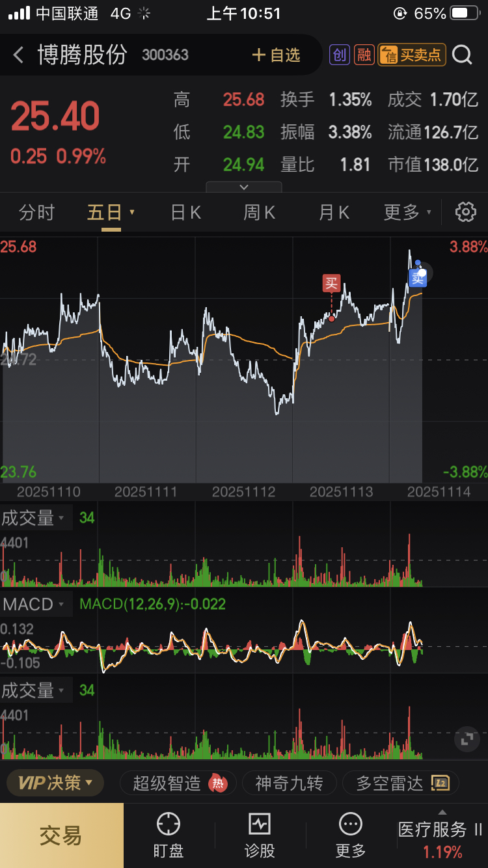Tap the 融 badge icon
Viewport: 488px width, 868px height.
tap(364, 55)
